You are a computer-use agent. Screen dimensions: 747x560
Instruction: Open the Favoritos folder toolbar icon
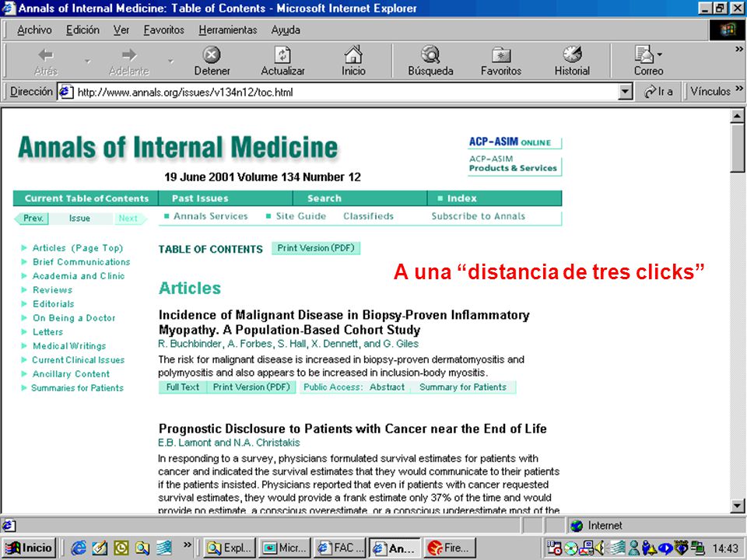click(500, 55)
